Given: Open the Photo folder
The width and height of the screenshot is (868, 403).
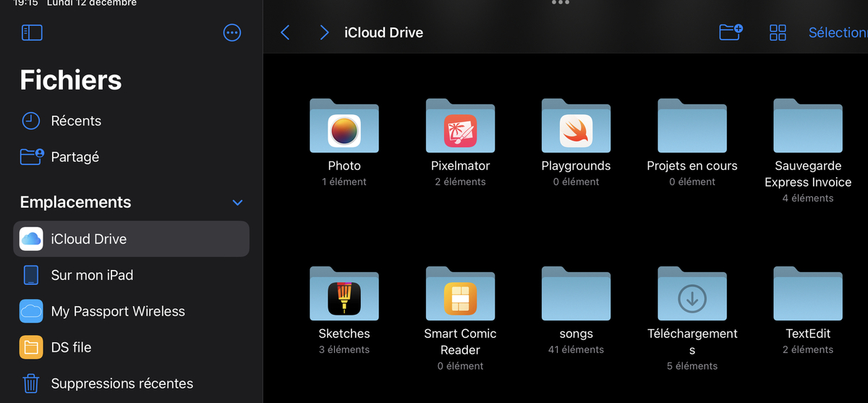Looking at the screenshot, I should [344, 126].
